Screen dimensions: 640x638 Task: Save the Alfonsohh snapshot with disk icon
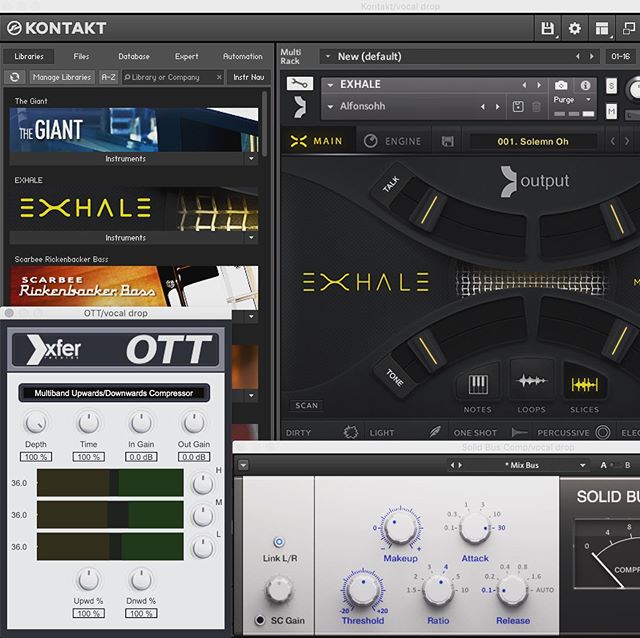coord(518,107)
